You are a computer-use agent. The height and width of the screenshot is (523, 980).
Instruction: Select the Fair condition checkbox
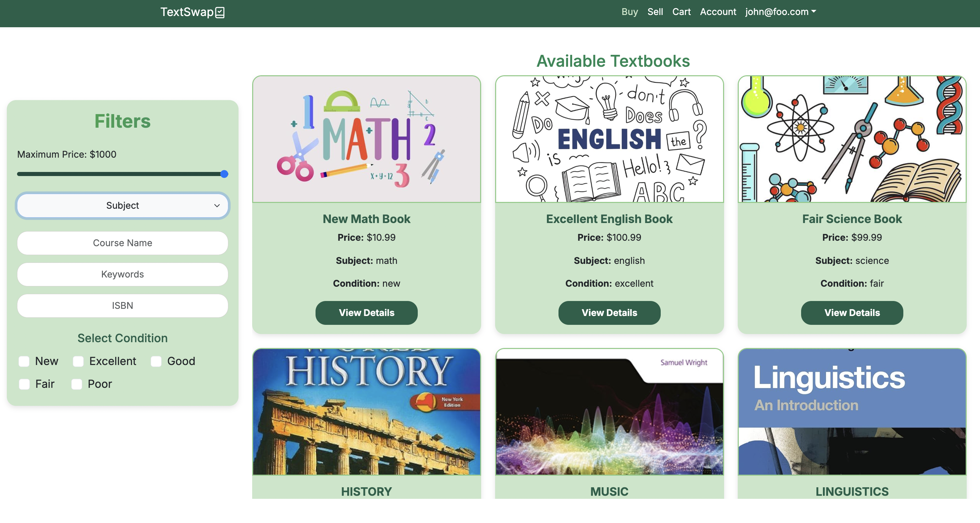pyautogui.click(x=24, y=384)
